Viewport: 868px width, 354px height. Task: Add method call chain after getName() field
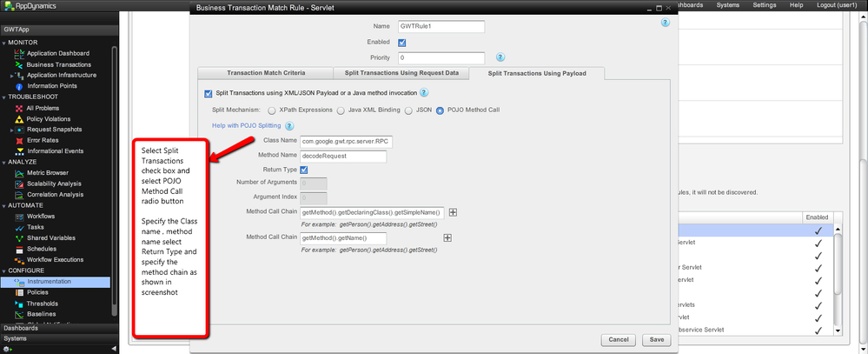447,237
